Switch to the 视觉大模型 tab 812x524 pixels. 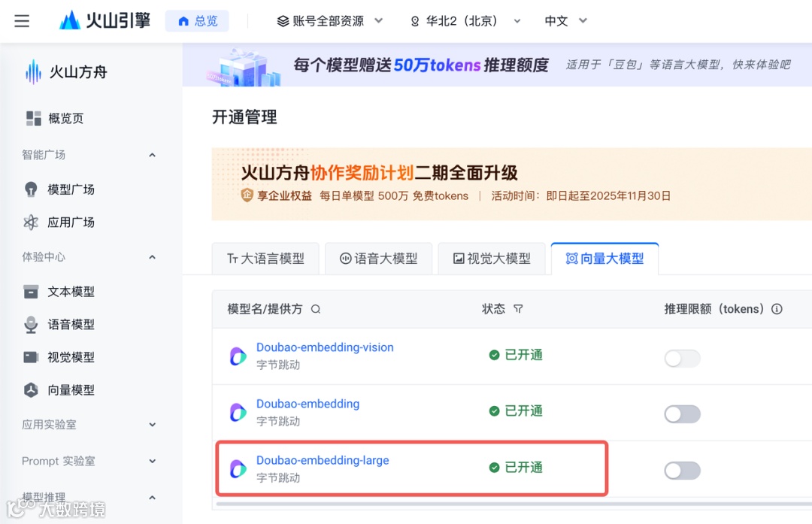[x=492, y=259]
